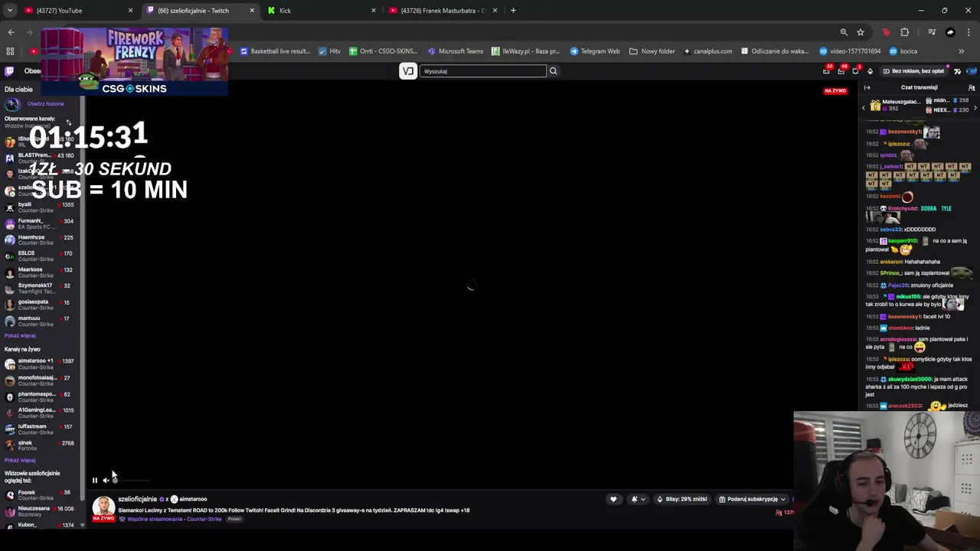Show more bookmarks chevron
The image size is (980, 551).
962,51
